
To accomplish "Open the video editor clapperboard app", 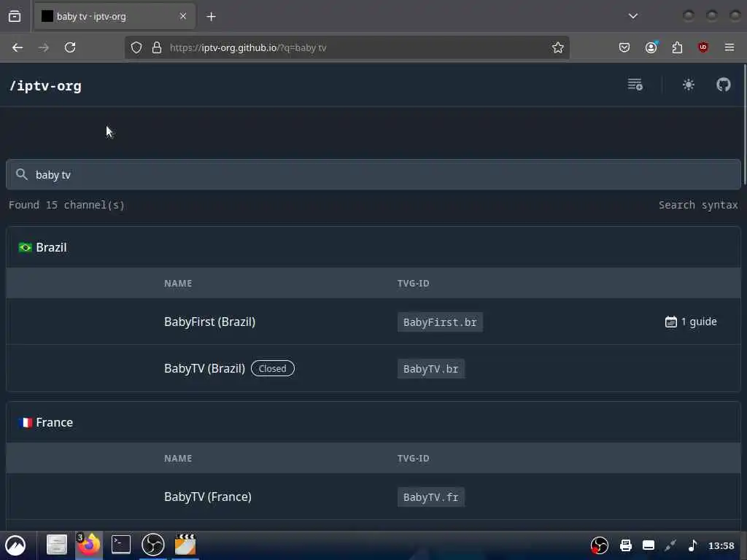I will 185,545.
